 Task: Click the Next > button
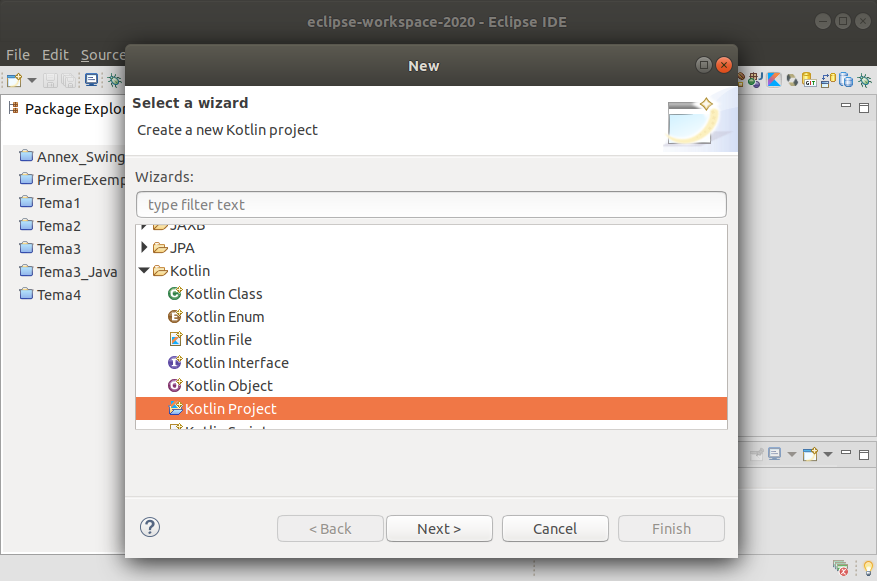click(439, 528)
